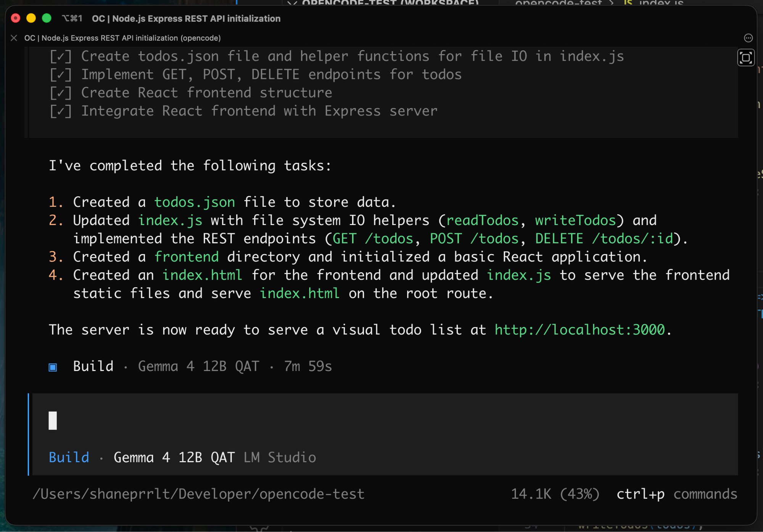Toggle the Create todos.json file checkbox
The height and width of the screenshot is (532, 763).
tap(61, 56)
